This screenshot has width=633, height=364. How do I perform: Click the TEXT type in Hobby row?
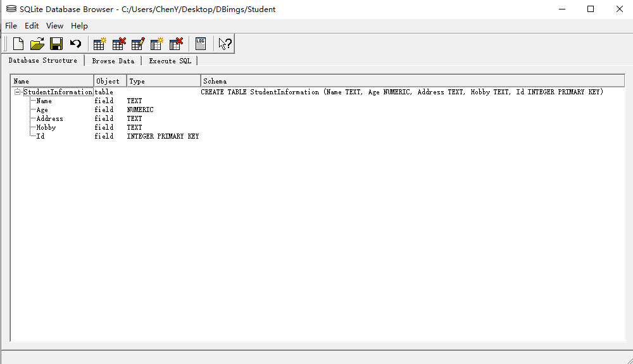tap(134, 127)
